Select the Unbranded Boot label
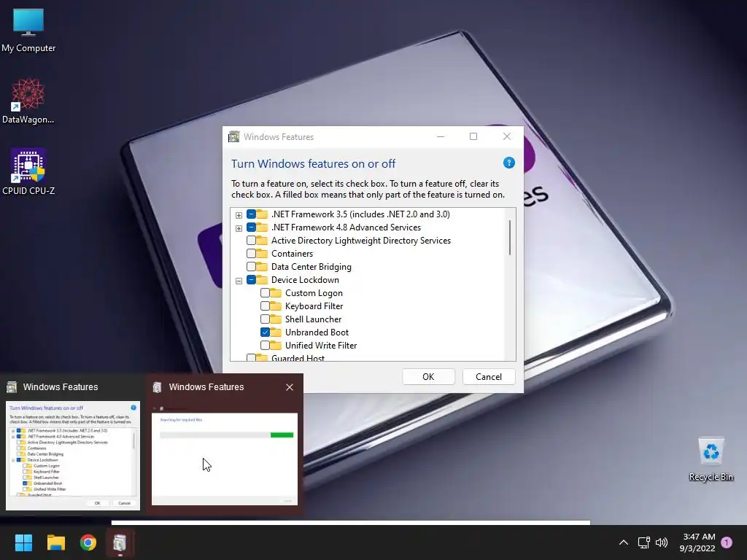The image size is (747, 560). point(317,332)
